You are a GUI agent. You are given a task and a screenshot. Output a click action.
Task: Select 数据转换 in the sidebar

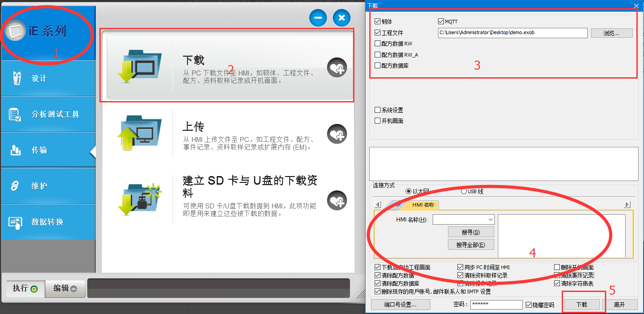point(48,222)
